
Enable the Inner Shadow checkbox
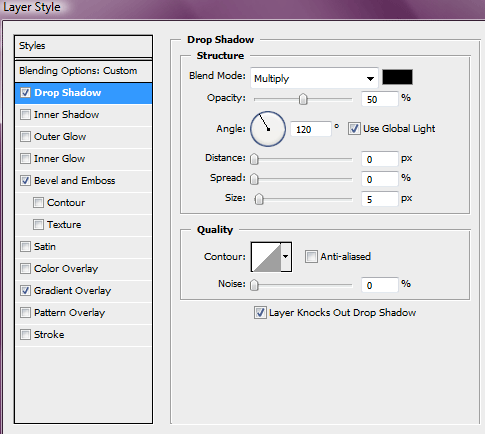tap(25, 115)
